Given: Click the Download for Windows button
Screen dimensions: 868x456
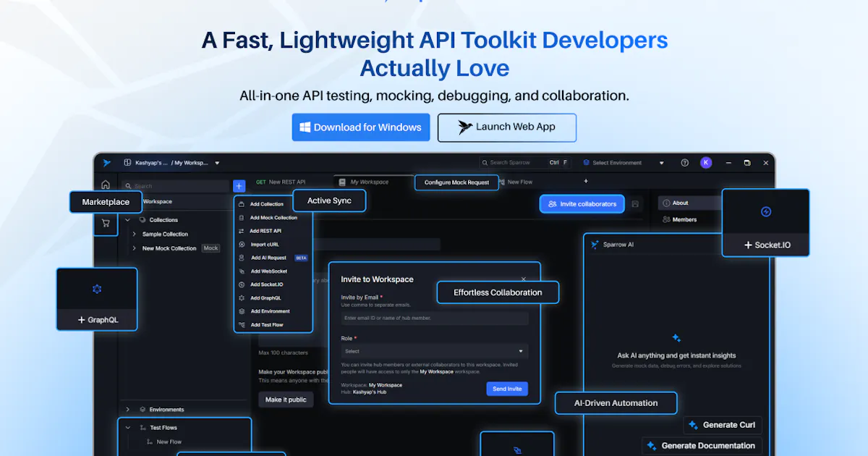Looking at the screenshot, I should (x=361, y=127).
